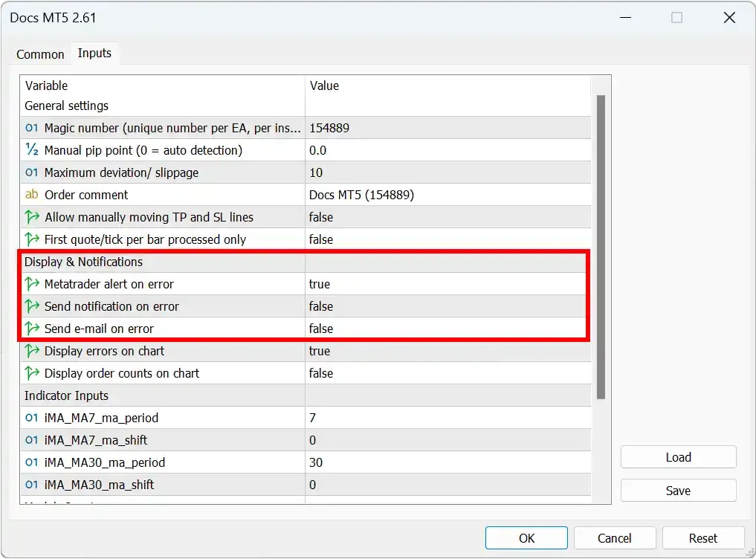Select the Inputs tab

click(x=94, y=53)
